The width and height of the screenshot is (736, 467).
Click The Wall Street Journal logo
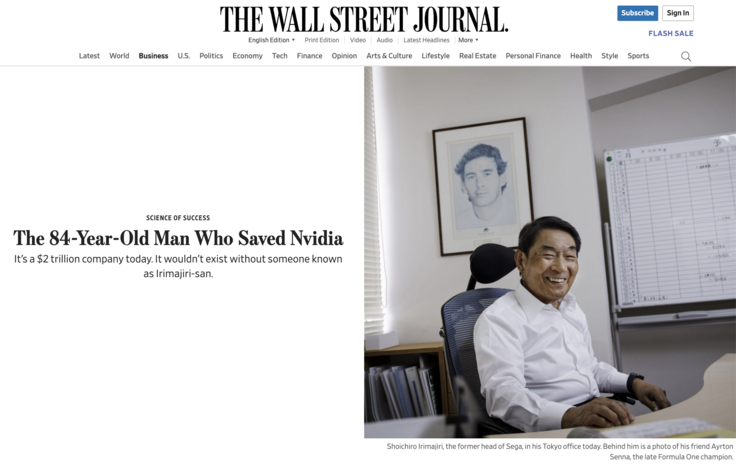click(x=364, y=20)
